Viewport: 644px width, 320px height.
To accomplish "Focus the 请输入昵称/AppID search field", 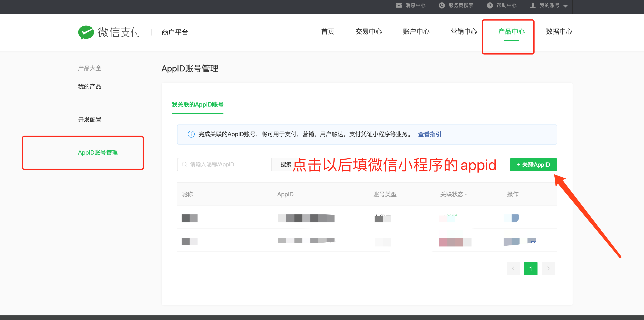I will [224, 164].
